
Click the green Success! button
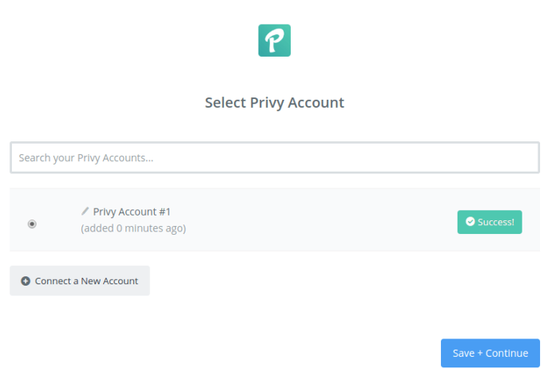490,222
